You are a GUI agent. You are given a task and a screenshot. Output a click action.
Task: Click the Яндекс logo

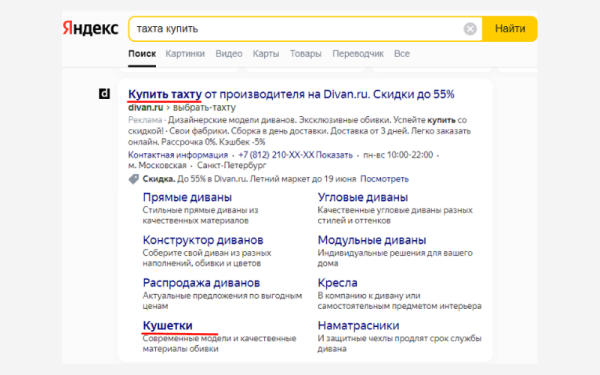pos(91,28)
